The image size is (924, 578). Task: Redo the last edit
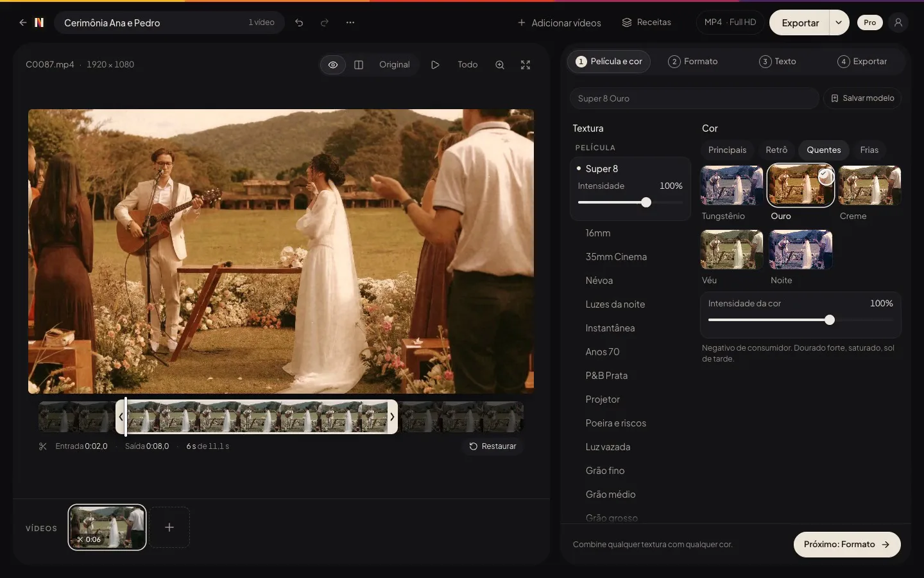(x=325, y=22)
